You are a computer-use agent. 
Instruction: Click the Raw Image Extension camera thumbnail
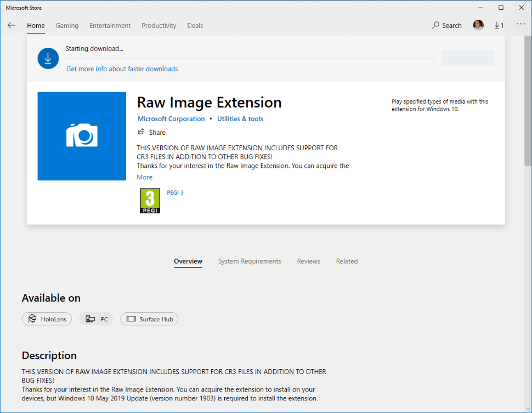[x=82, y=136]
